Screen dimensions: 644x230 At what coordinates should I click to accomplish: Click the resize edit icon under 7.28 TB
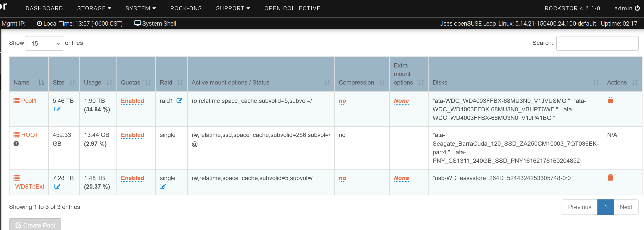click(x=57, y=186)
